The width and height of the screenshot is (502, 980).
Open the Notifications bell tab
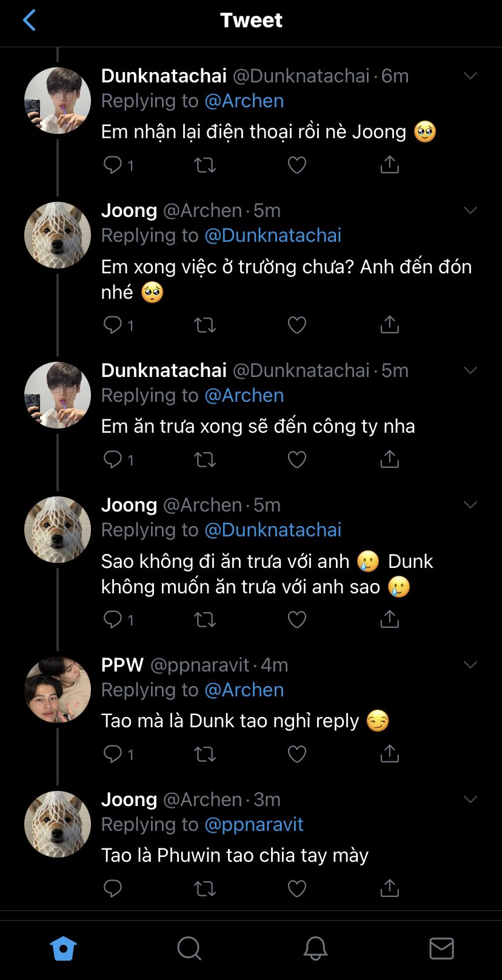point(315,948)
